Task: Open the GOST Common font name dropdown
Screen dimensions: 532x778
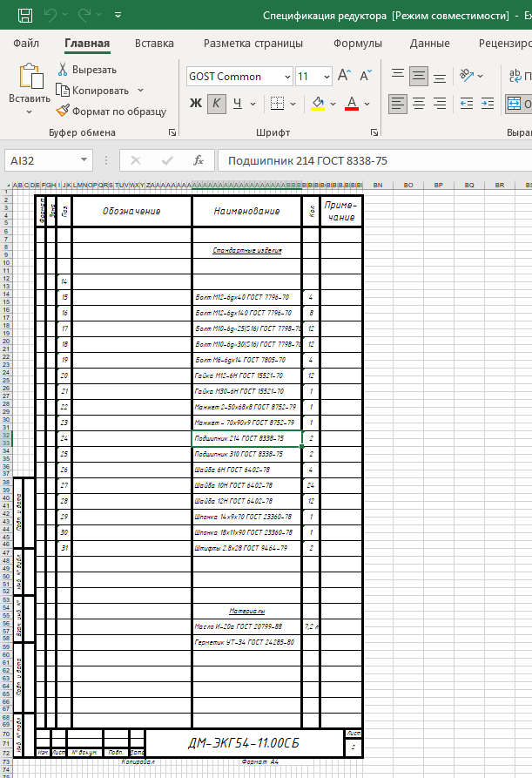Action: (x=287, y=77)
